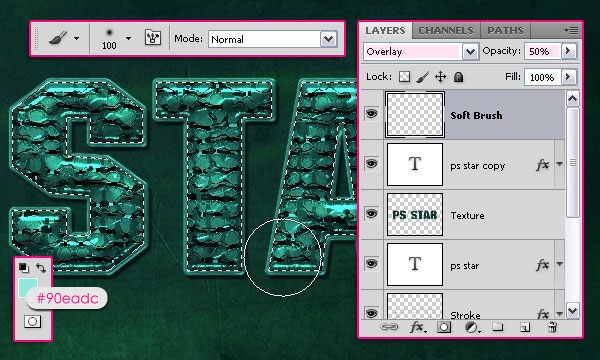Select the ps star layer name
This screenshot has width=600, height=360.
[465, 266]
